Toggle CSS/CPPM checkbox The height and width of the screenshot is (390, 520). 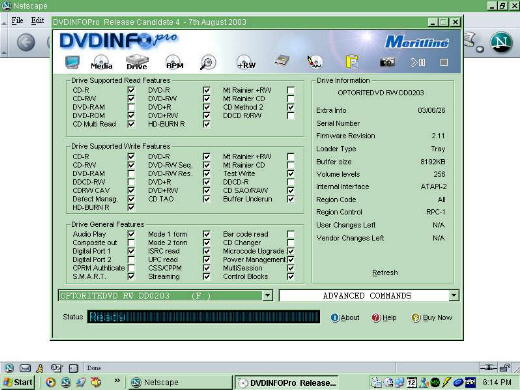(x=206, y=268)
